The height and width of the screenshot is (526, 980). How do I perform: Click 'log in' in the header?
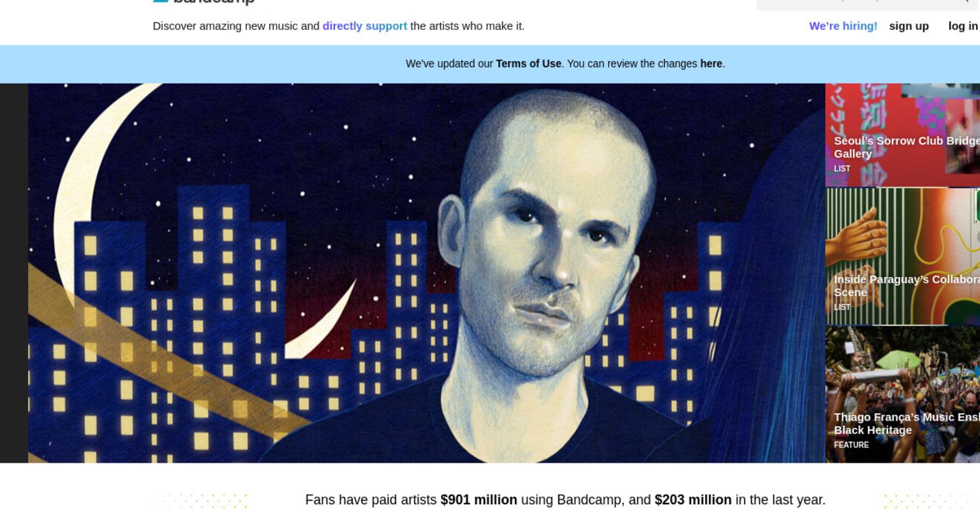(x=963, y=26)
